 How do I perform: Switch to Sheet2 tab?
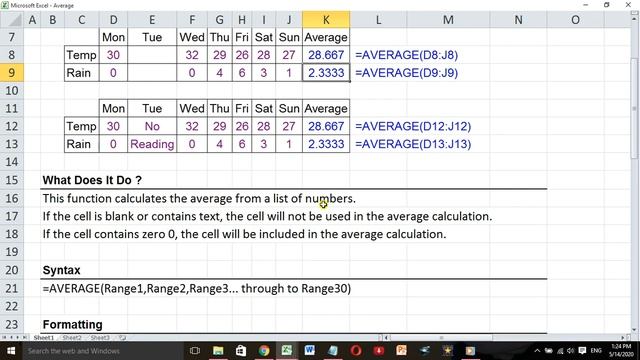[72, 338]
